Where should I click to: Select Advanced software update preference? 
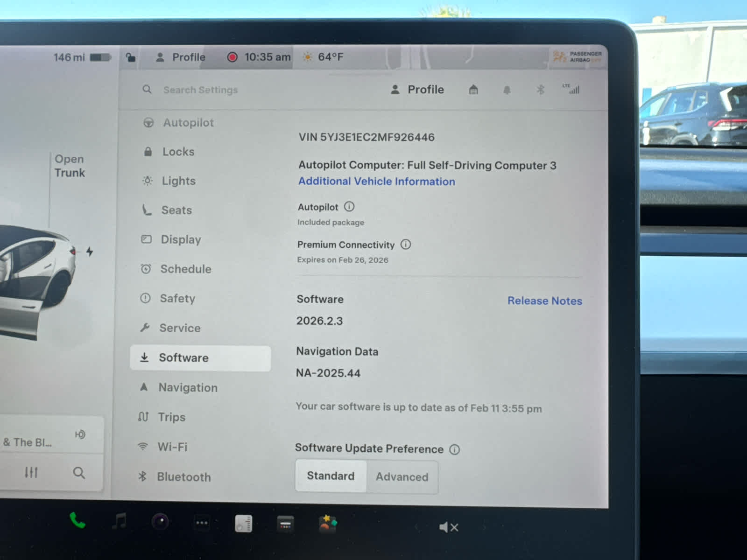[402, 477]
